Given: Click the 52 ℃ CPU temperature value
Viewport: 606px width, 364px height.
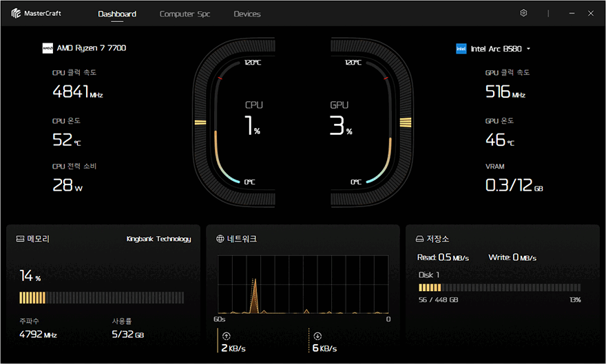Looking at the screenshot, I should 67,140.
